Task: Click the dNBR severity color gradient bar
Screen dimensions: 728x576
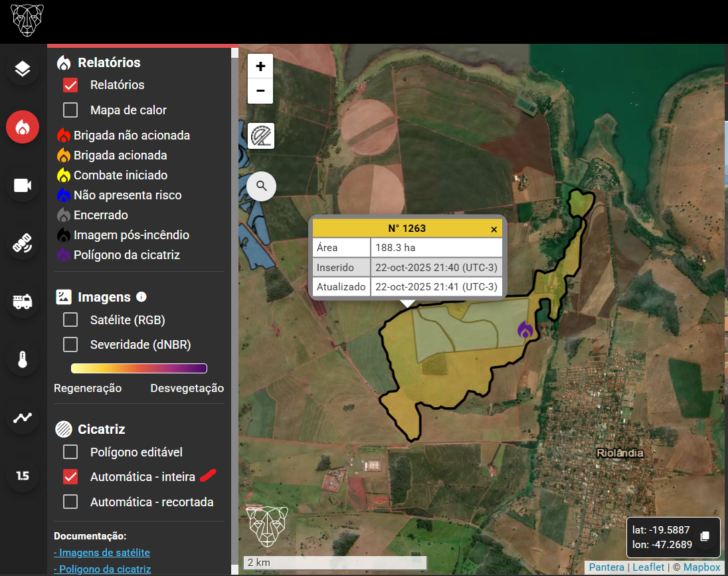Action: (x=139, y=369)
